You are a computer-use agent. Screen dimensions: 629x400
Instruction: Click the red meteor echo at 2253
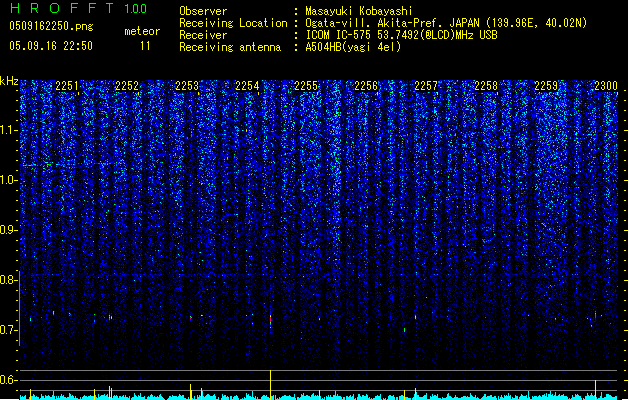[x=191, y=318]
